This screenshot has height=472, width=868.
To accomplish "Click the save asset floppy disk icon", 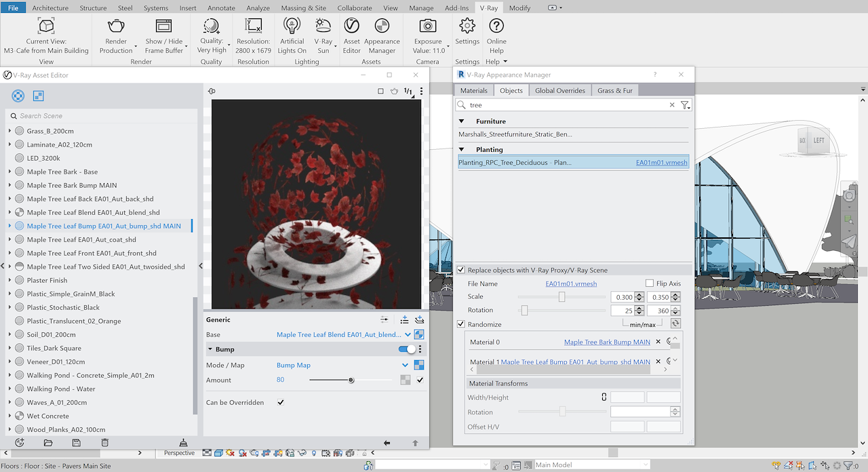I will 77,442.
